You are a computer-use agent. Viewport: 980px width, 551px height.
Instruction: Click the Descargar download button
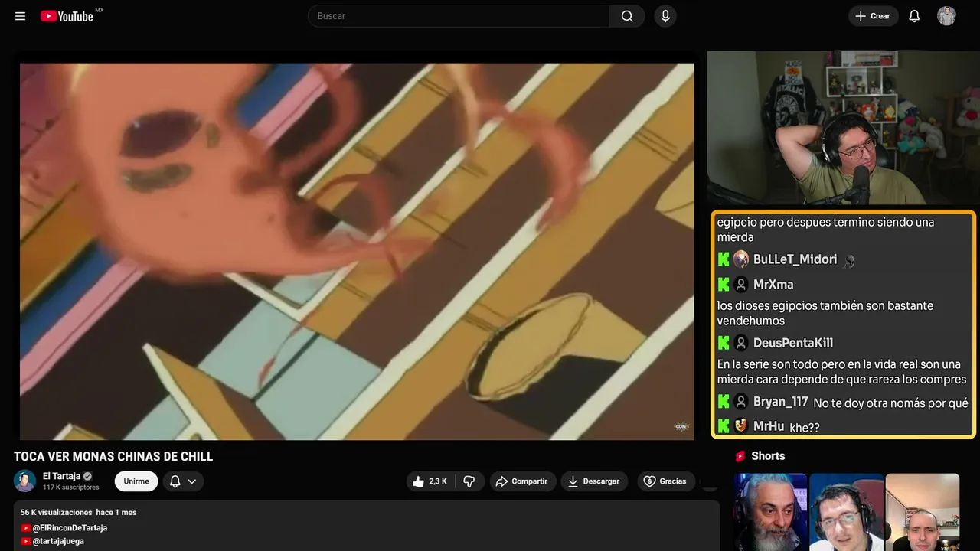point(594,481)
